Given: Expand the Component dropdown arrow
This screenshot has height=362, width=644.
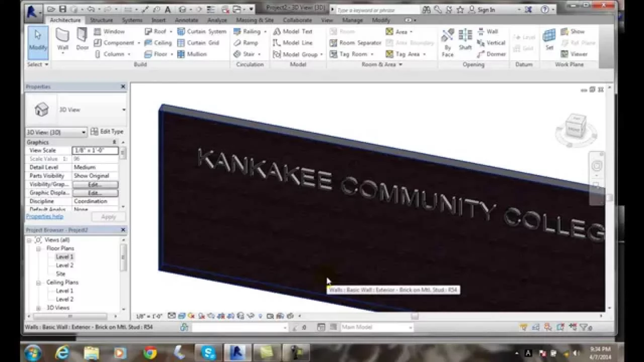Looking at the screenshot, I should click(x=138, y=43).
